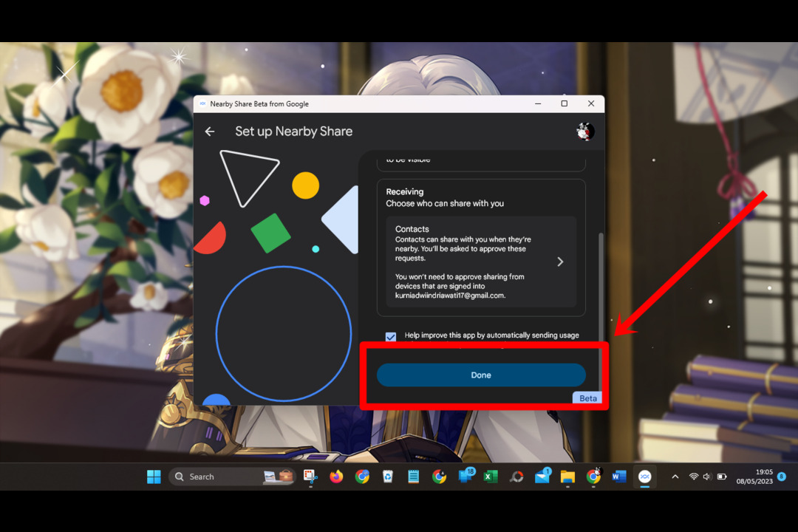Click the Receiving heading text
This screenshot has width=798, height=532.
click(405, 191)
